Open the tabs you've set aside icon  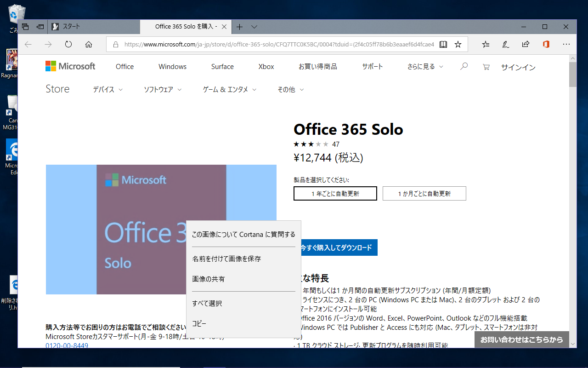coord(25,27)
